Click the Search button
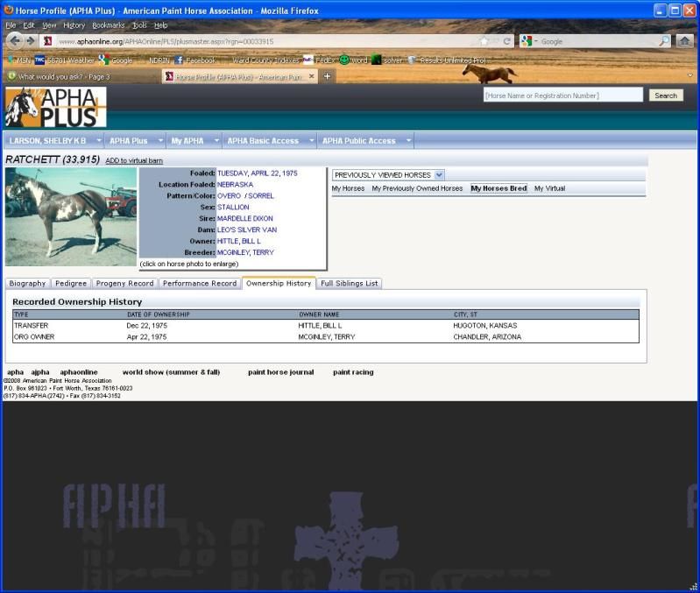The image size is (700, 593). tap(666, 95)
